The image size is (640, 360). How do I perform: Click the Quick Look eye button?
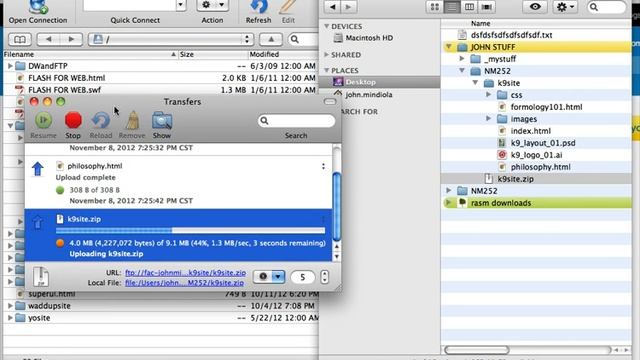click(535, 7)
